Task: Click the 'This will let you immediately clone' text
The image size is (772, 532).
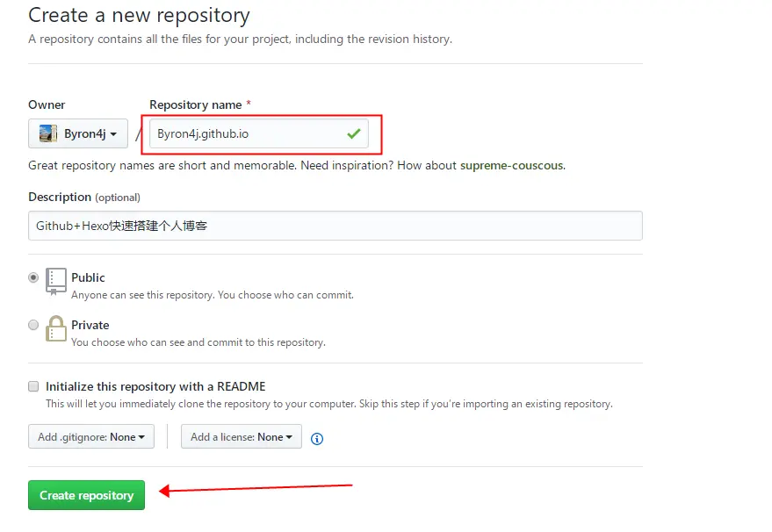Action: point(329,404)
